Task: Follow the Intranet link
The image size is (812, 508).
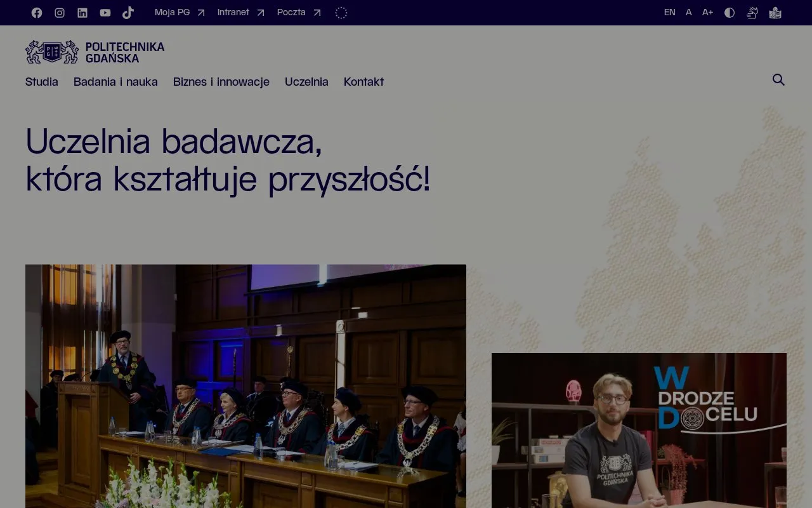Action: (x=241, y=13)
